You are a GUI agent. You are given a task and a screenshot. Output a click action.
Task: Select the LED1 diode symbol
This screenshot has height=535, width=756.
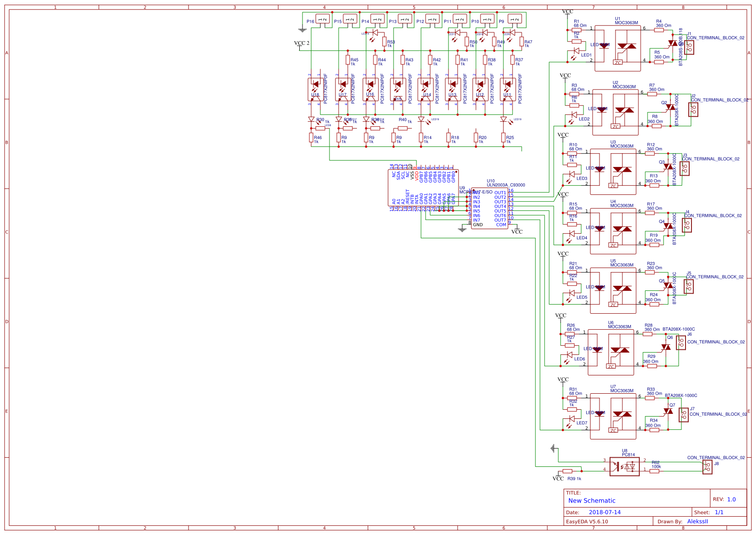576,51
